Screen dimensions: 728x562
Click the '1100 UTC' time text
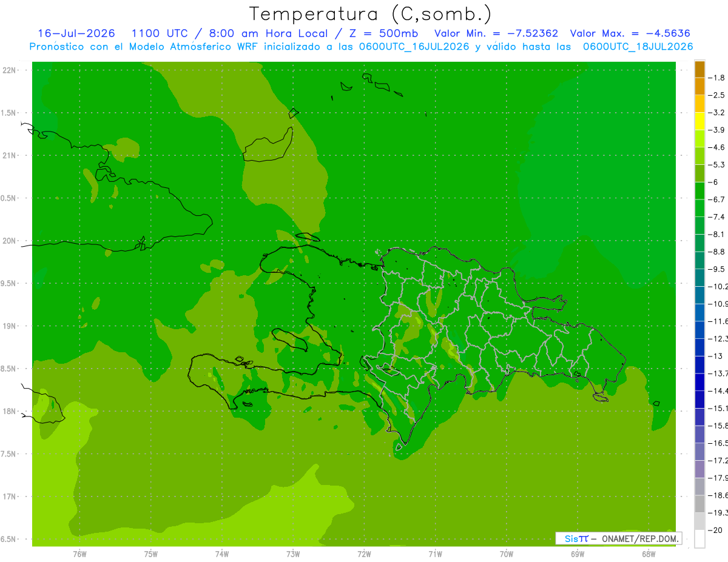click(161, 33)
